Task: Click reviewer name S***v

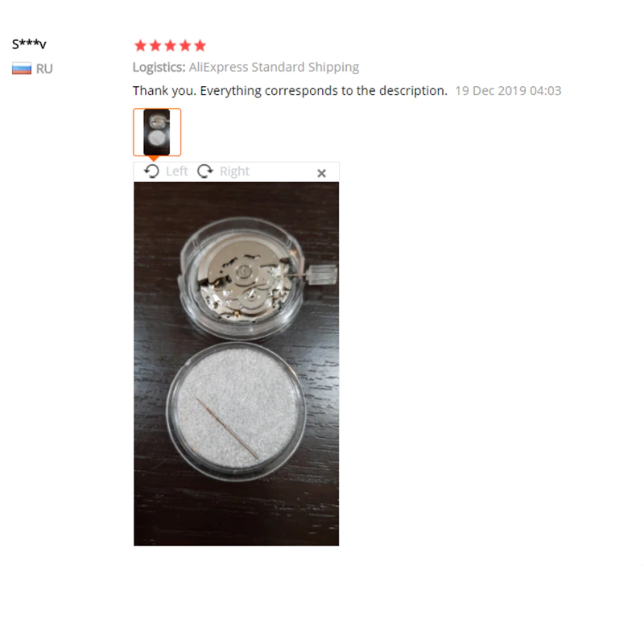Action: click(x=29, y=43)
